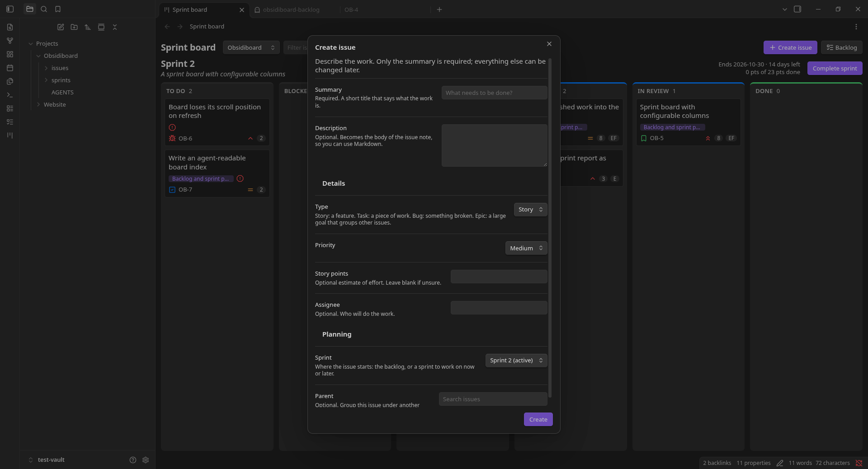Click the sprint board columns icon in the ribbon
The height and width of the screenshot is (469, 868).
10,136
